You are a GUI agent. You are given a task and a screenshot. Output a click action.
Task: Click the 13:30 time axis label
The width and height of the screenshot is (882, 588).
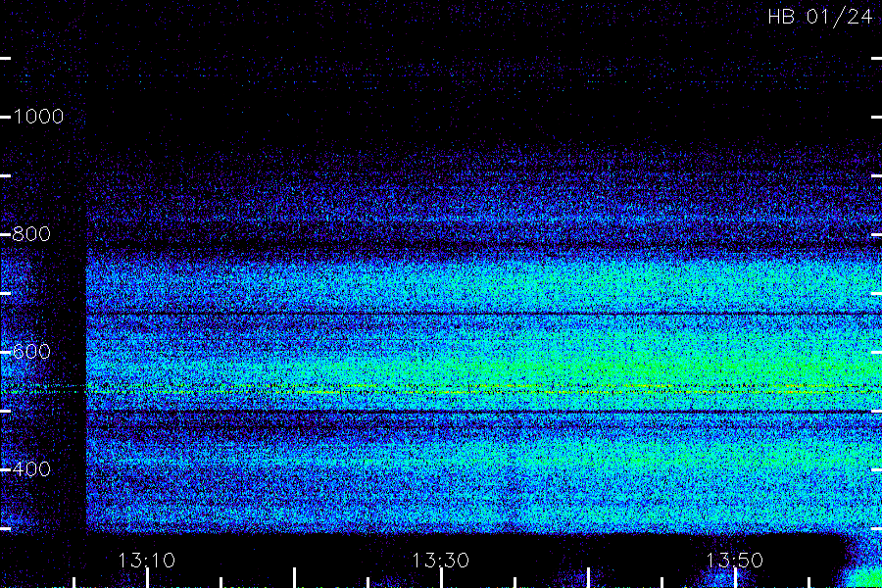tap(440, 561)
